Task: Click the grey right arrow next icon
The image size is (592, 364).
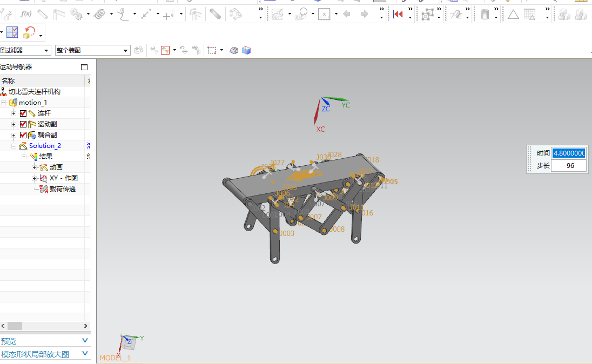Action: pyautogui.click(x=365, y=15)
